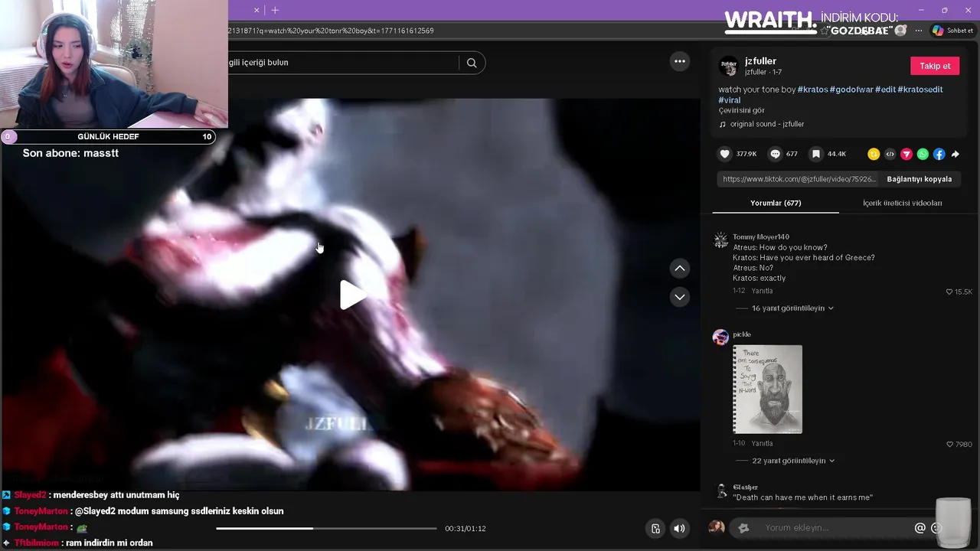Click Tftbilmiom username in chat overlay
The width and height of the screenshot is (980, 551).
pos(36,543)
